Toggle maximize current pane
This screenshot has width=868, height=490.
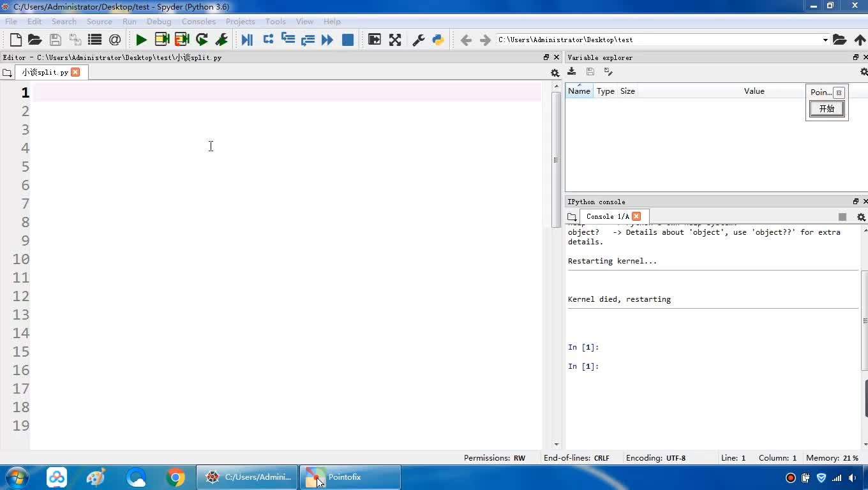tap(395, 40)
